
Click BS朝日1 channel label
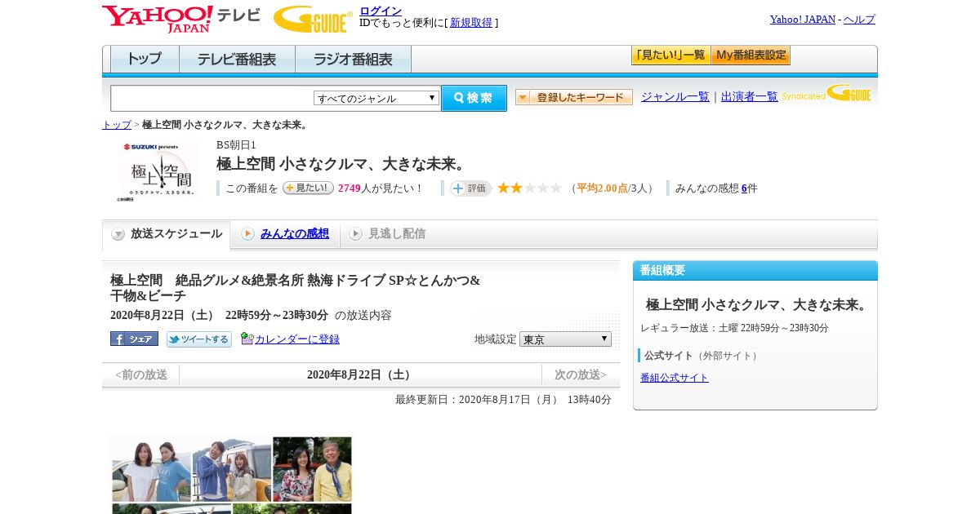click(x=236, y=145)
